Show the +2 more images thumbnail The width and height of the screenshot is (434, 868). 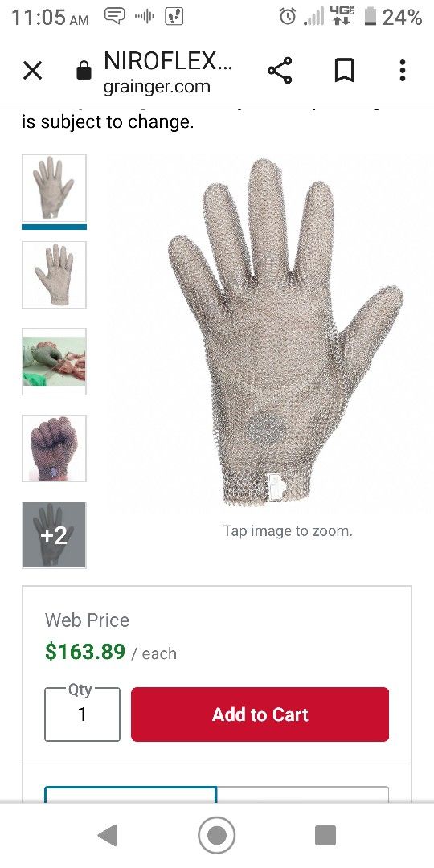point(55,534)
